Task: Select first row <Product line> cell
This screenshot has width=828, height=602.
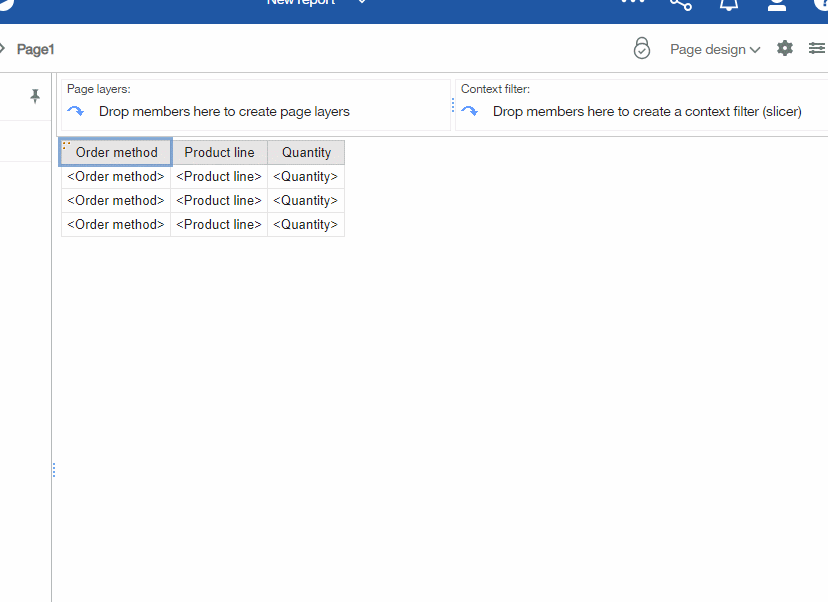Action: click(x=219, y=176)
